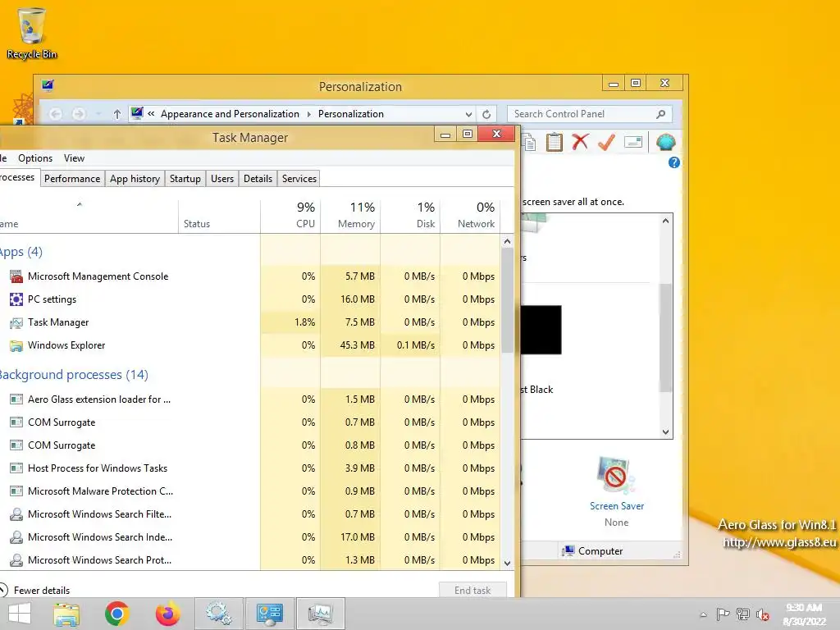Image resolution: width=840 pixels, height=630 pixels.
Task: Sort processes by Status column
Action: tap(219, 216)
